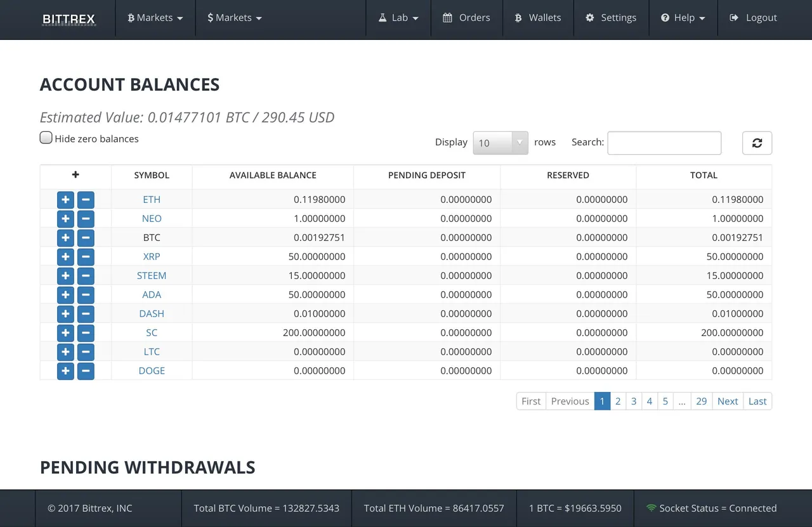
Task: Open the LTC symbol link
Action: click(x=152, y=351)
